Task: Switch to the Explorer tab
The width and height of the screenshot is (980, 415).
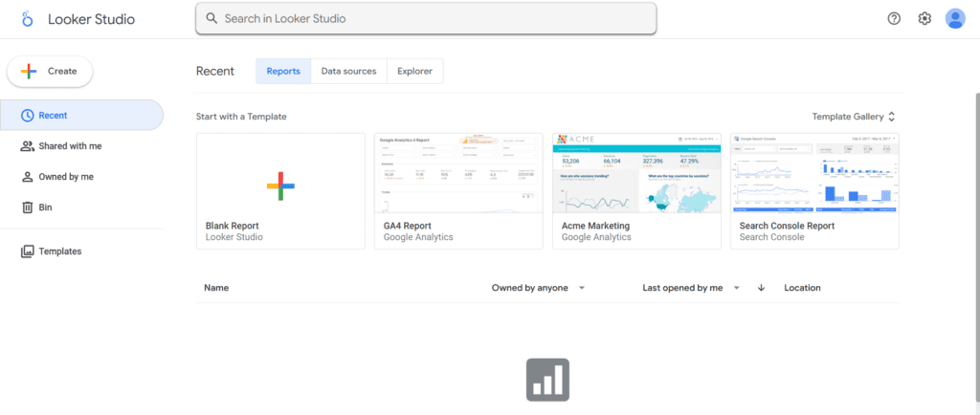Action: tap(414, 71)
